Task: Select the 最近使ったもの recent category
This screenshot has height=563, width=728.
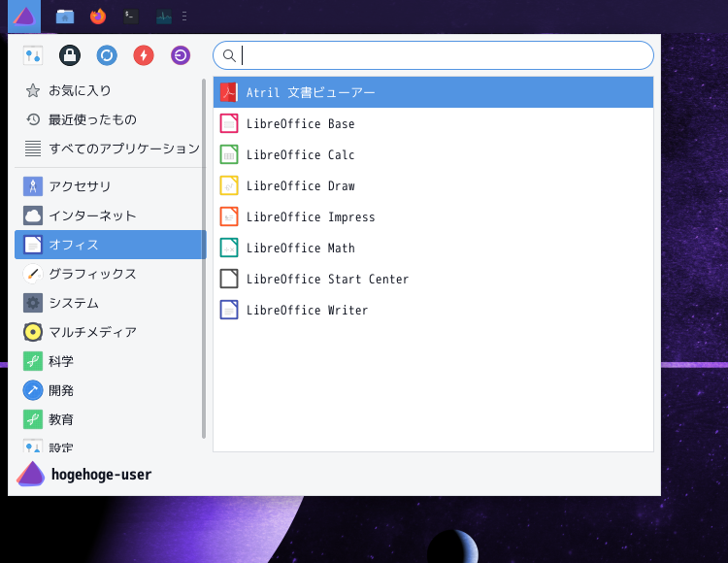Action: [x=110, y=119]
